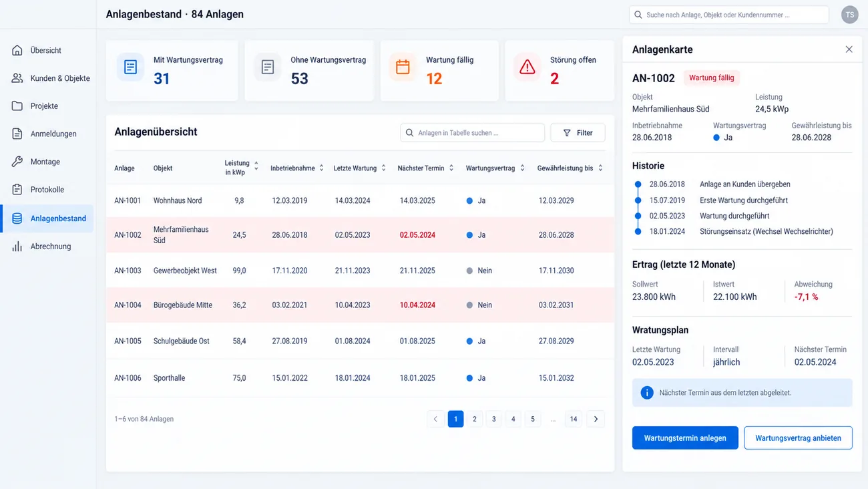Click the info icon in the notice
868x489 pixels.
click(646, 393)
